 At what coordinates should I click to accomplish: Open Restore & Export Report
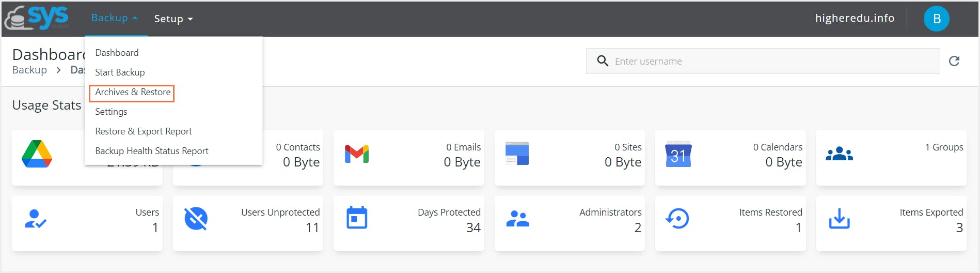point(144,131)
